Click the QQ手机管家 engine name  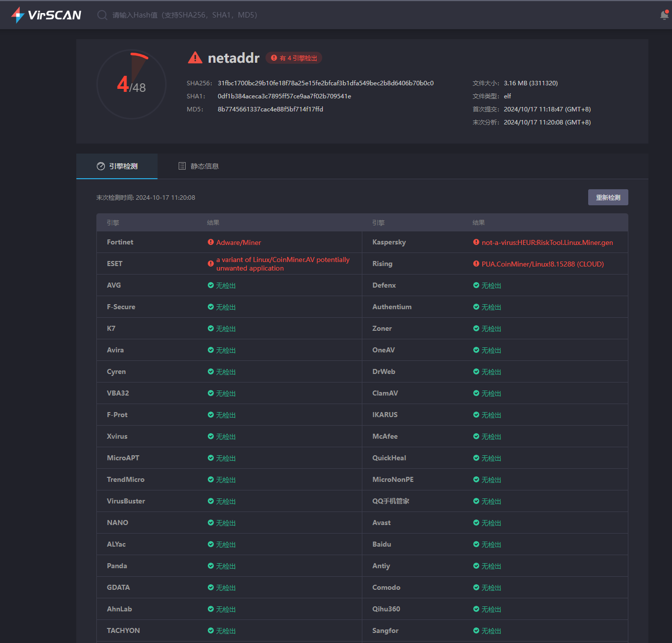pos(391,501)
